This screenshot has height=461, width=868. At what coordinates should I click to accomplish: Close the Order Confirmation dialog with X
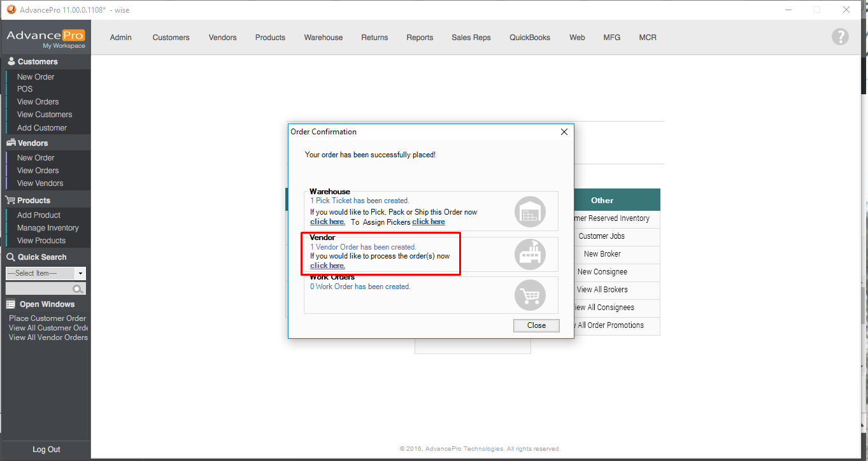564,132
